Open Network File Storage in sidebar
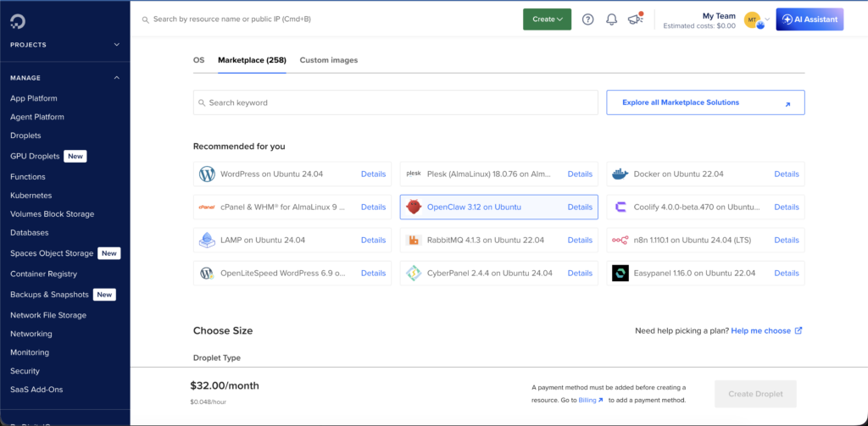The image size is (868, 426). point(48,315)
